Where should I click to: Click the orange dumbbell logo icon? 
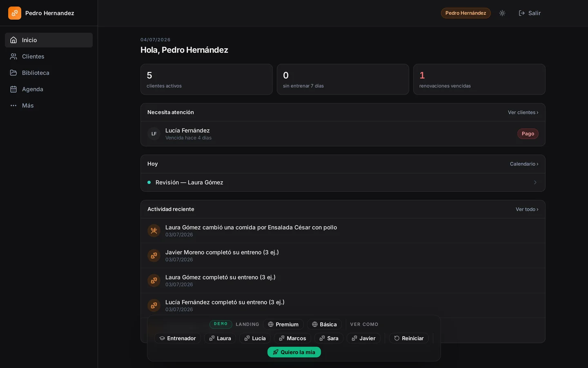pos(15,13)
